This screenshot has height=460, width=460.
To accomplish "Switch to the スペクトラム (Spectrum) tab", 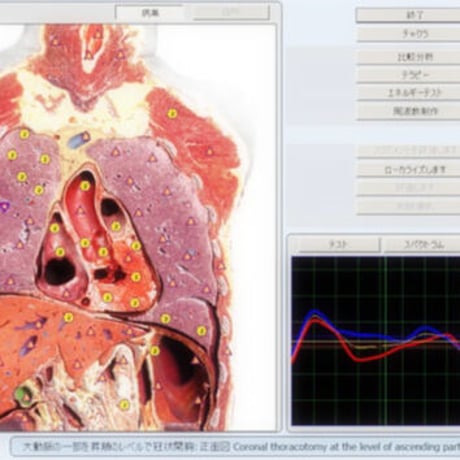I will coord(422,245).
